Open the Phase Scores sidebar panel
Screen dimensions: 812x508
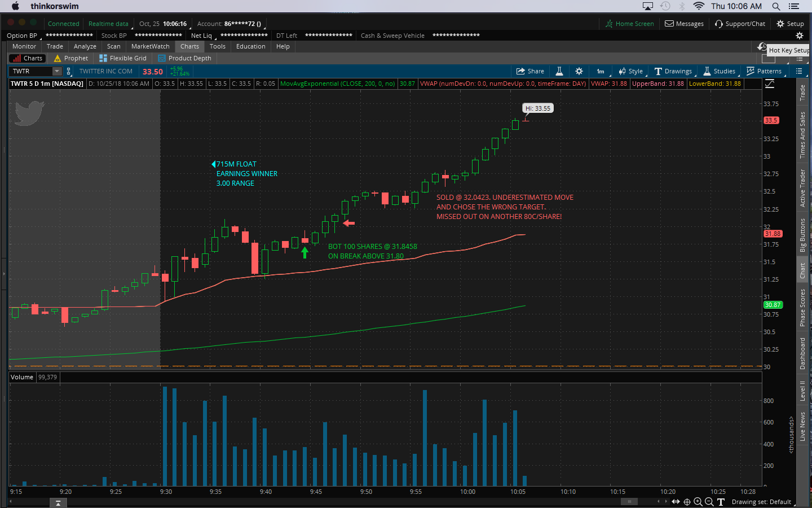point(802,308)
